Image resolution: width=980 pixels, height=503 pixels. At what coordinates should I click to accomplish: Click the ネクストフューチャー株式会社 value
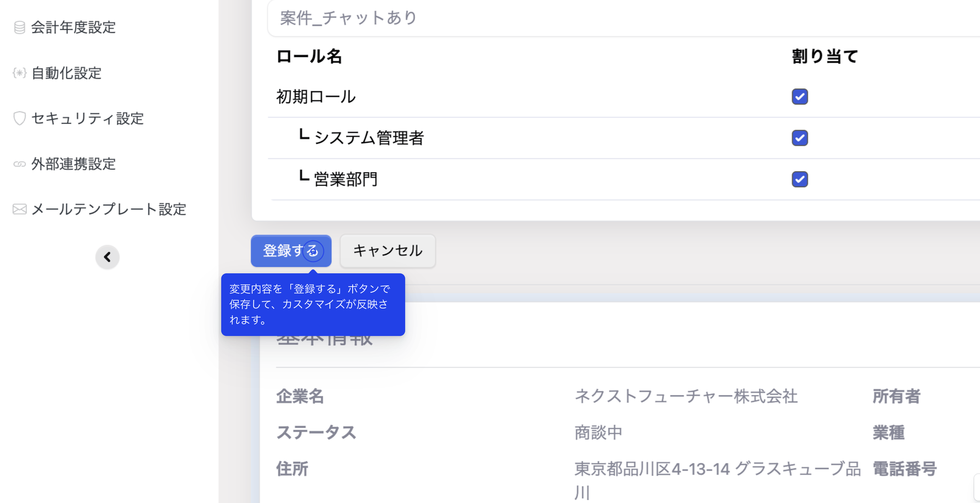[686, 396]
